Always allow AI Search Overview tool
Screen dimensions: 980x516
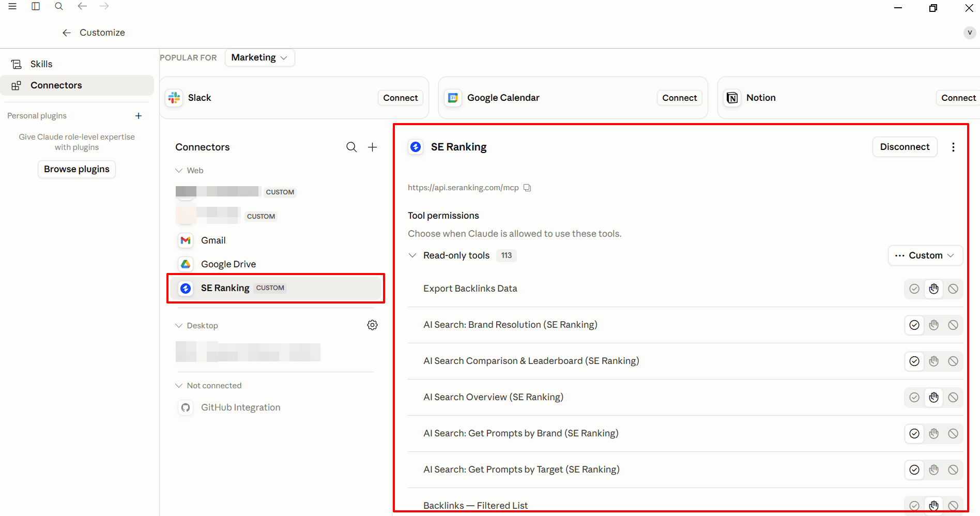914,398
